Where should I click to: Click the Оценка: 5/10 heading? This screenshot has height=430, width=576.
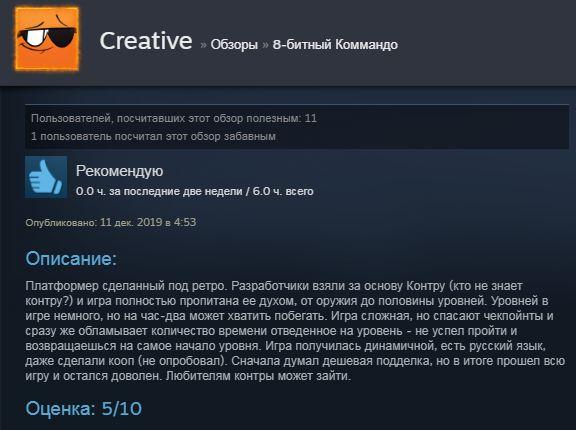click(x=83, y=408)
